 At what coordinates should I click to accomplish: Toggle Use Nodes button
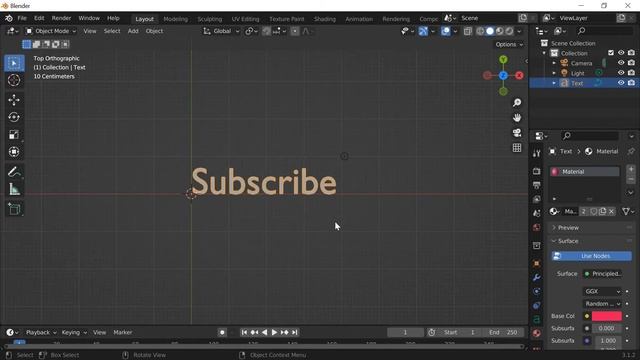click(591, 256)
